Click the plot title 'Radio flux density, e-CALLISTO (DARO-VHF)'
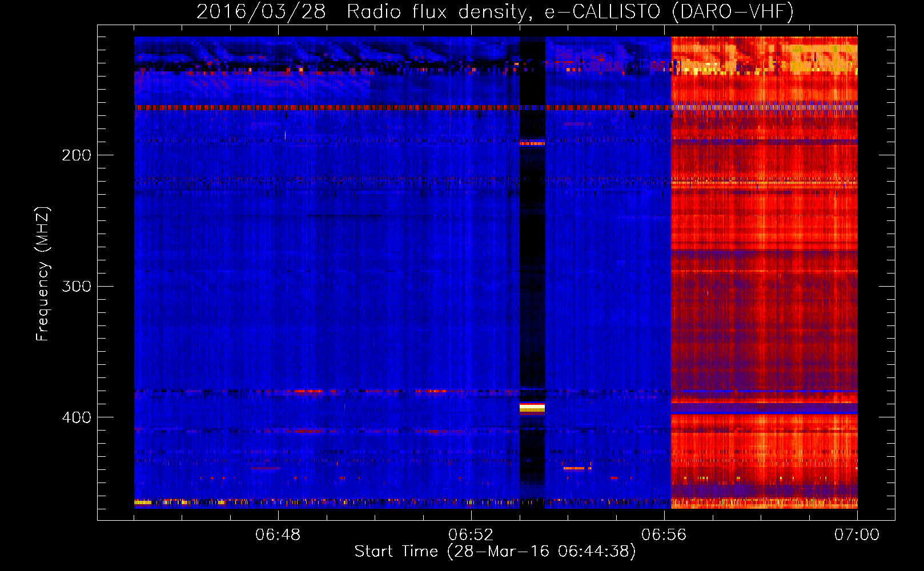 click(x=570, y=11)
